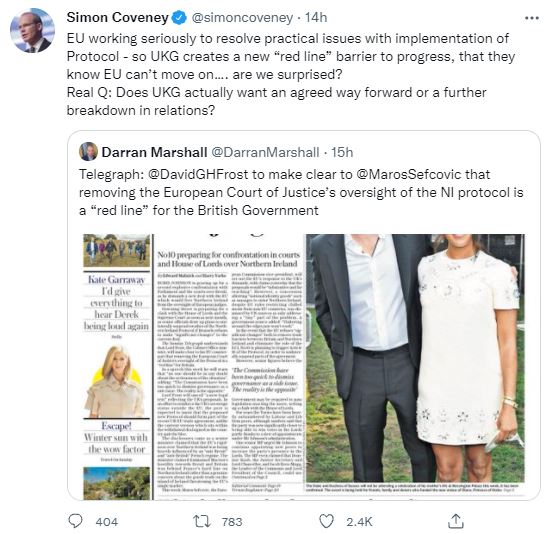Image resolution: width=552 pixels, height=534 pixels.
Task: Click the 2.4K likes count
Action: pyautogui.click(x=359, y=521)
